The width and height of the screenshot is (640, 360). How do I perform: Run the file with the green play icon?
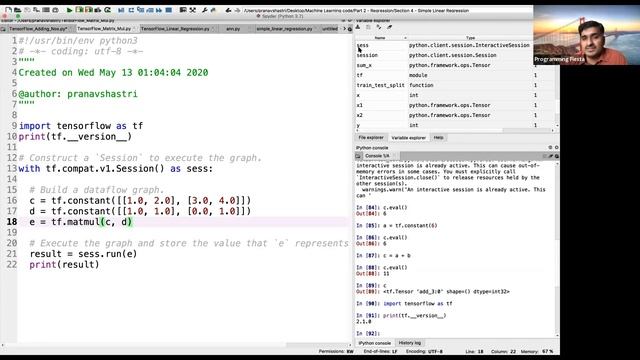69,10
